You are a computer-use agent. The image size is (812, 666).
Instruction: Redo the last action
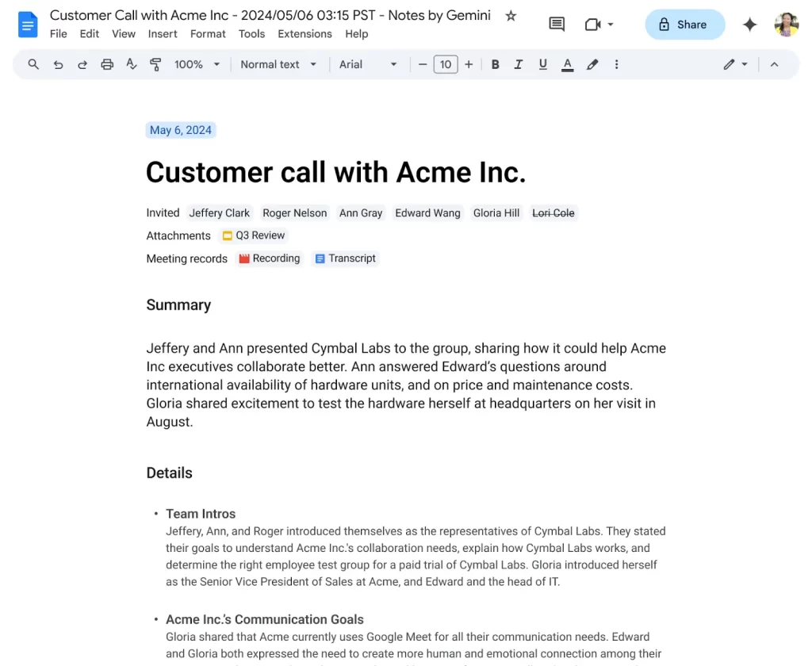(82, 64)
